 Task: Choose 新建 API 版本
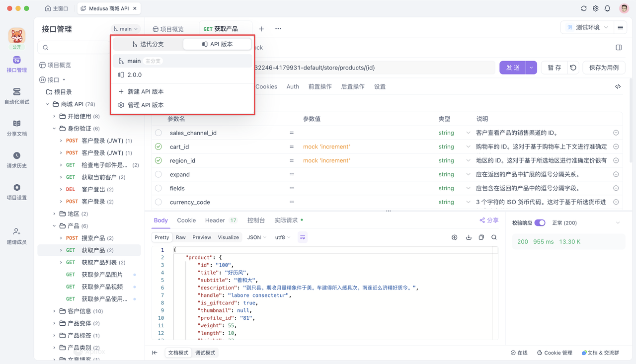[183, 91]
